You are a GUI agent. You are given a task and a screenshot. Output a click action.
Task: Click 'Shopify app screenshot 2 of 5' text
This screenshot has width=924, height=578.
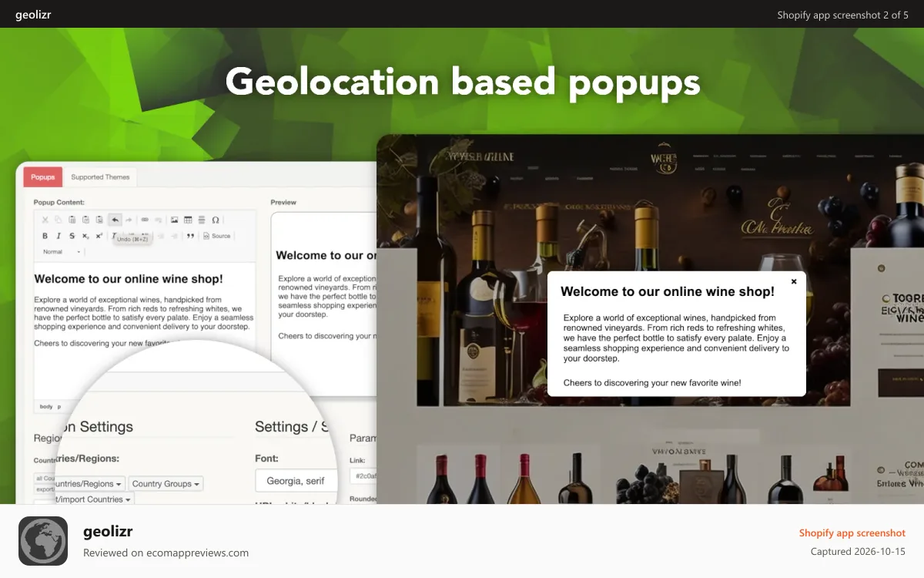tap(843, 15)
